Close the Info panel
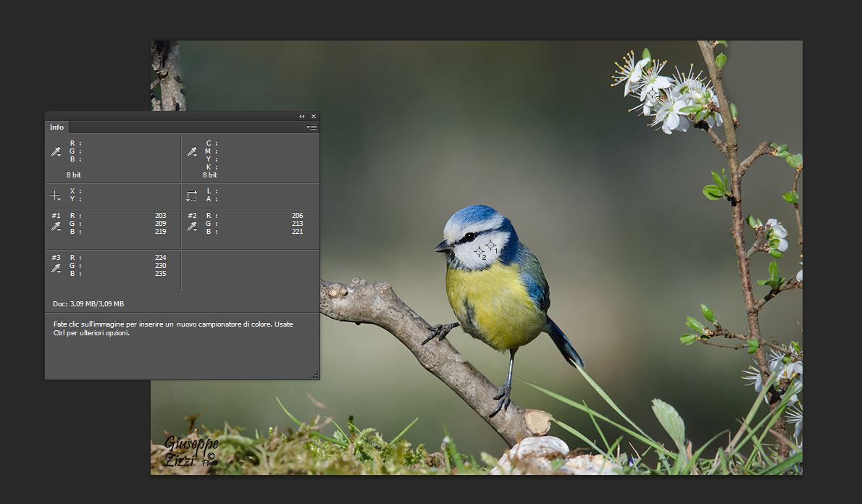Viewport: 862px width, 504px height. click(314, 116)
